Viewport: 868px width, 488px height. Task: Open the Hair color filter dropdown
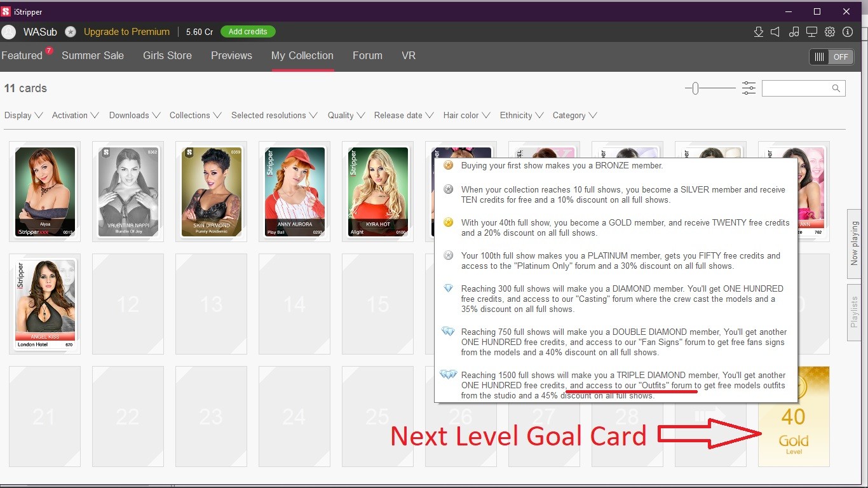click(x=466, y=115)
